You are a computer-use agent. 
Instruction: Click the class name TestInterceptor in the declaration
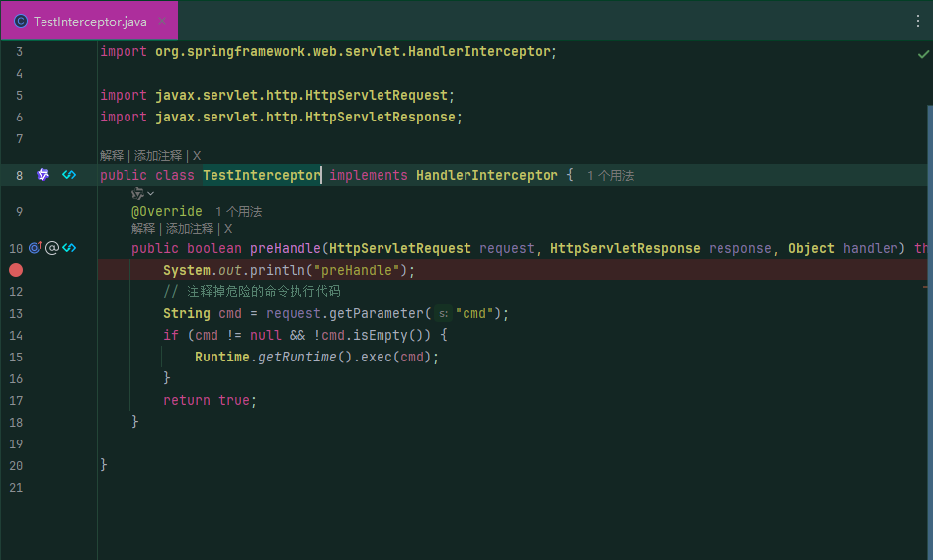(262, 176)
